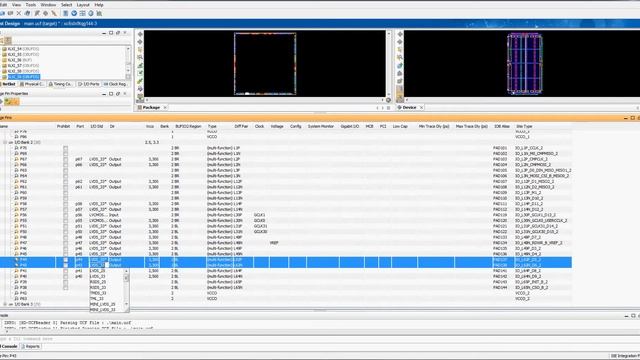This screenshot has width=640, height=360.
Task: Click GCLK1 clock cell in p56 row
Action: (x=260, y=215)
